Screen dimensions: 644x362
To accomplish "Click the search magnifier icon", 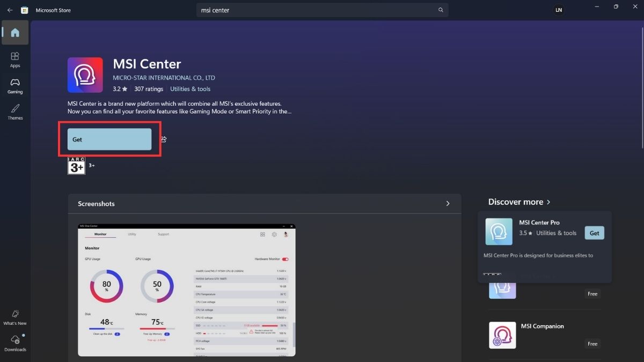I will point(441,10).
